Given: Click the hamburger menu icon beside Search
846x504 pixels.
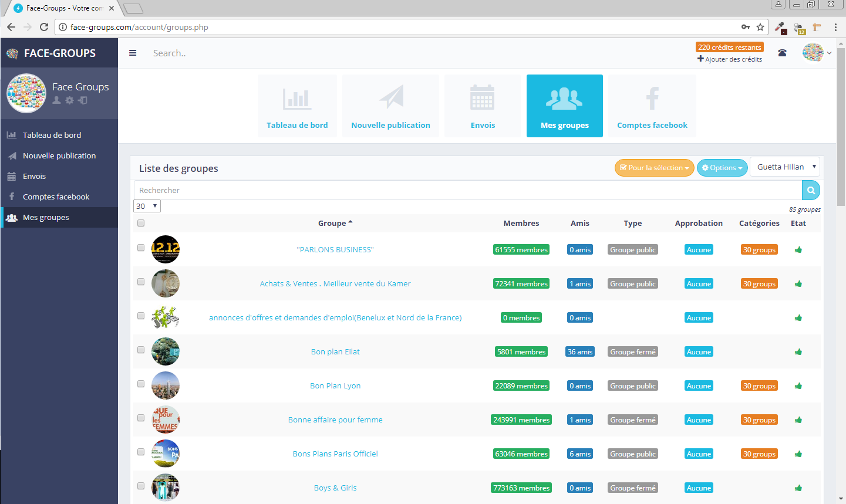Looking at the screenshot, I should (133, 53).
